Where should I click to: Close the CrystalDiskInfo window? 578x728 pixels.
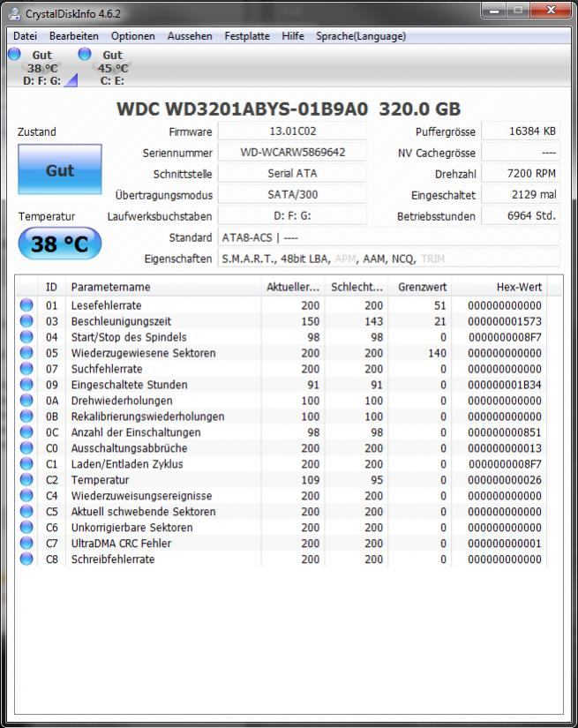[x=551, y=10]
